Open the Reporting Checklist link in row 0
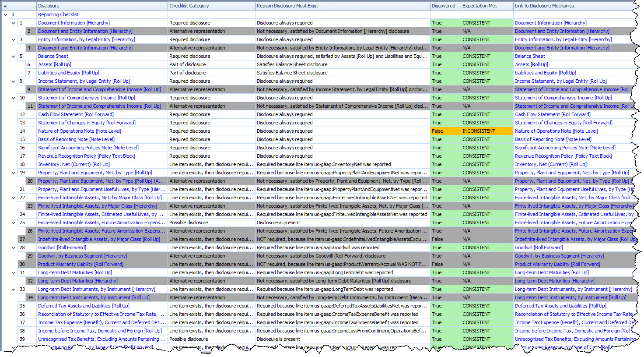Screen dimensions: 644x357 [58, 14]
